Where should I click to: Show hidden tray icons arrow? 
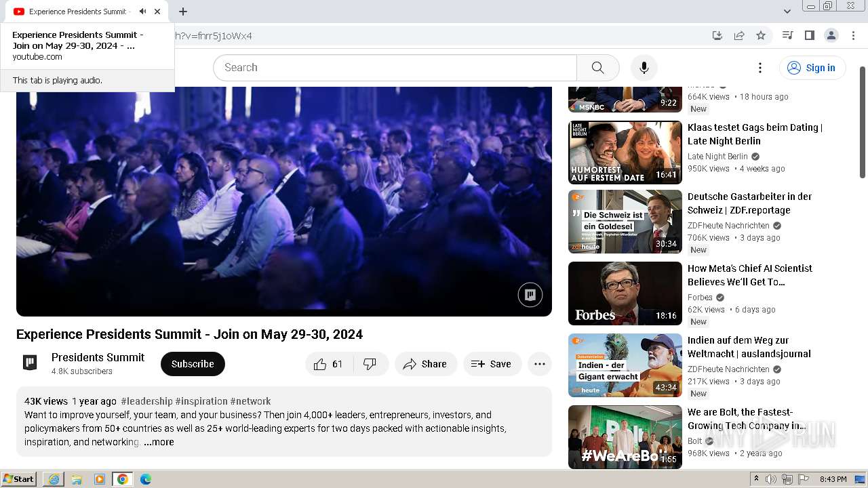756,479
